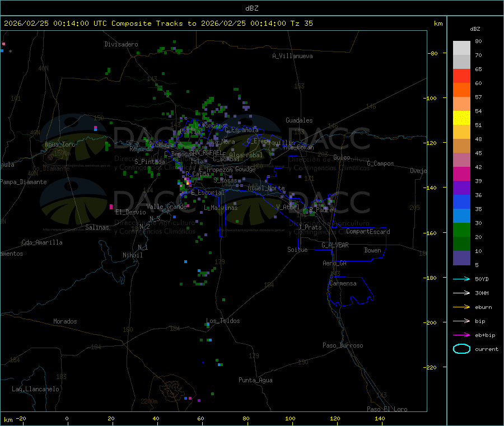Select the purple 39-36 dBZ swatch
The height and width of the screenshot is (426, 504).
(461, 188)
